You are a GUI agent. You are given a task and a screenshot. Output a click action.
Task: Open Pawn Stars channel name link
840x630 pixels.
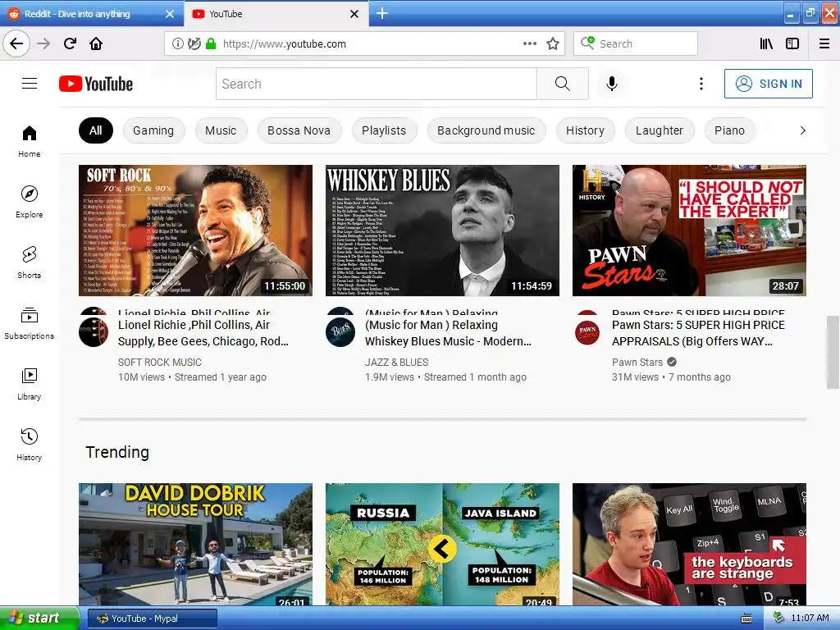click(x=637, y=362)
